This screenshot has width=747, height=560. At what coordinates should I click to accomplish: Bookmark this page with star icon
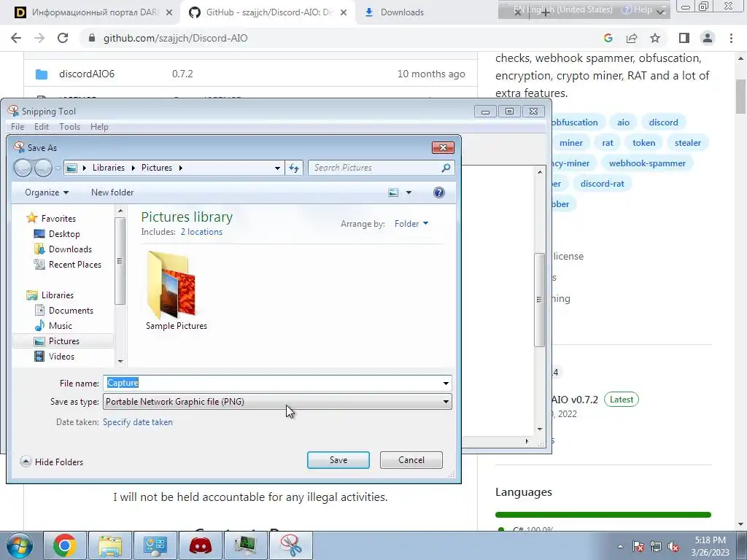click(x=655, y=38)
